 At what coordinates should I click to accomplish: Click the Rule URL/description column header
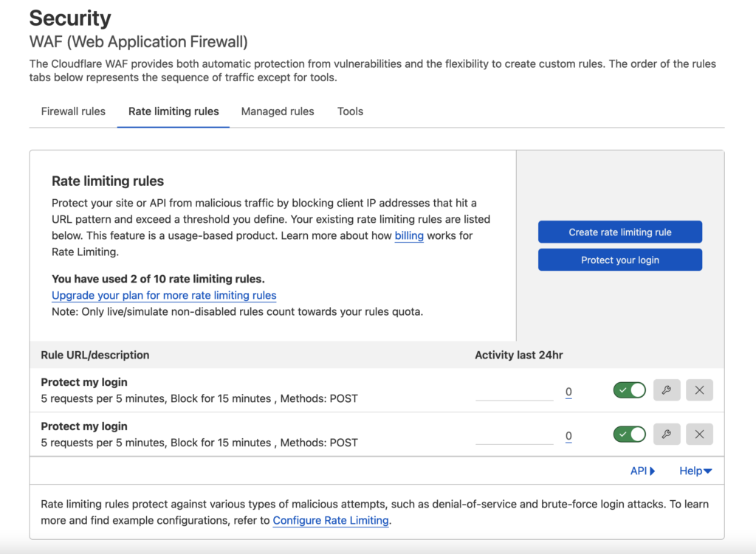pos(95,355)
